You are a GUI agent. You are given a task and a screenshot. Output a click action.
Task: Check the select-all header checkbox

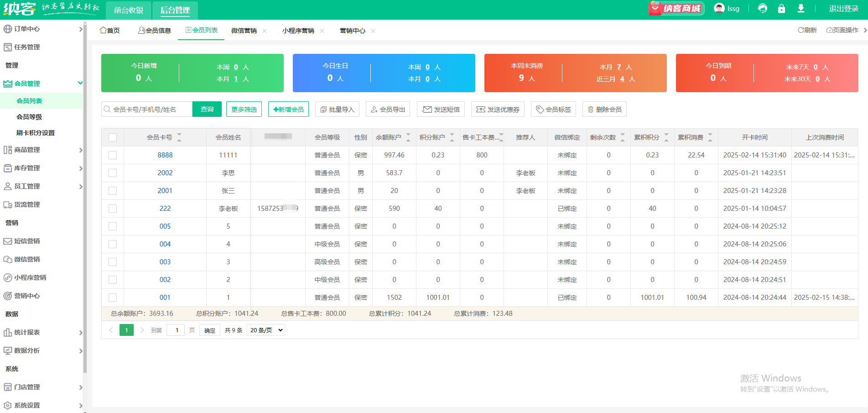pos(113,137)
